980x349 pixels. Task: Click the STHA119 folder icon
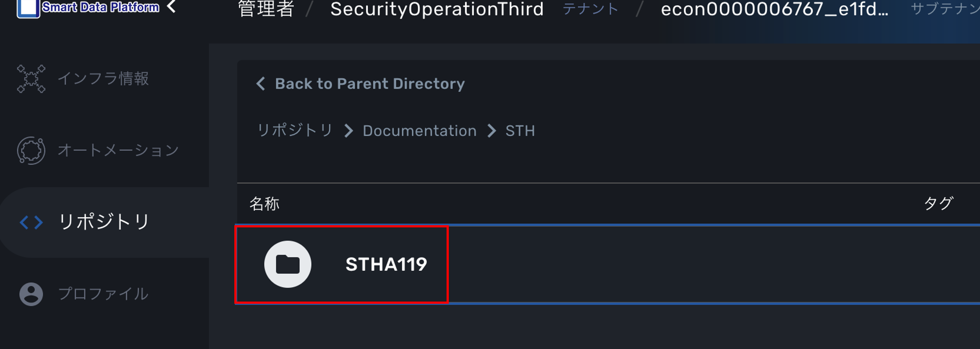click(x=288, y=264)
